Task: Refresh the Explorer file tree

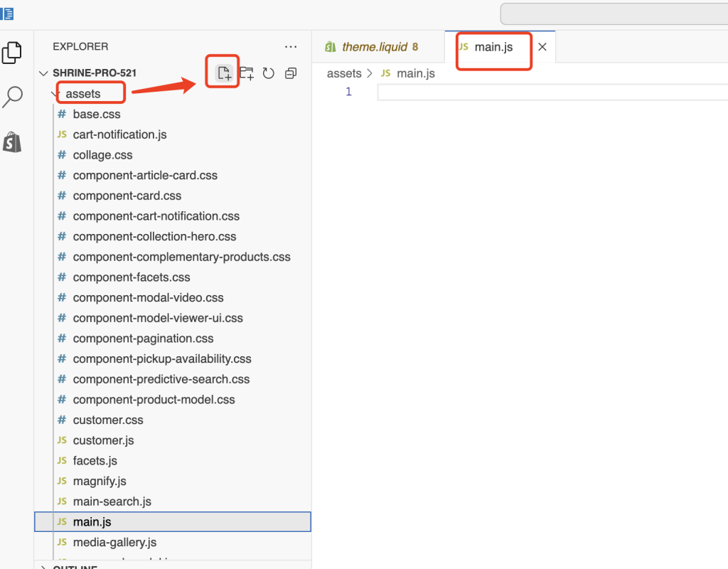Action: (268, 73)
